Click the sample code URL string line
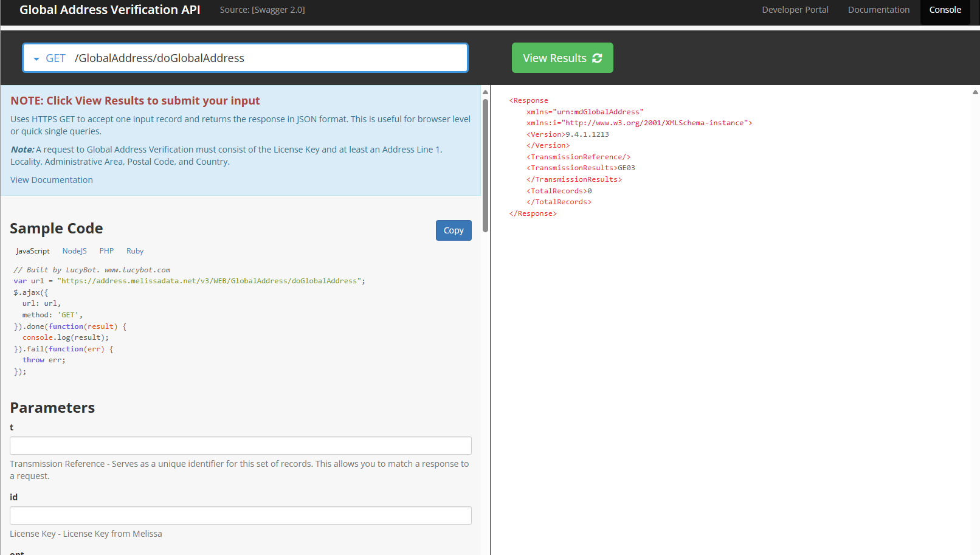 pos(190,281)
